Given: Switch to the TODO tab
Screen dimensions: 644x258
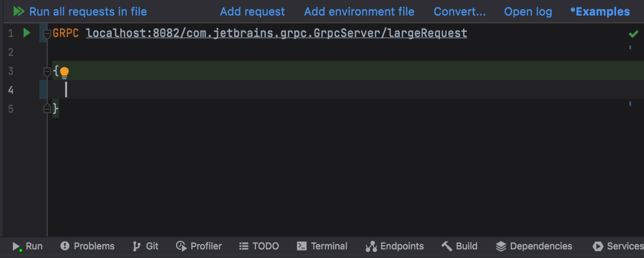Looking at the screenshot, I should (x=259, y=246).
